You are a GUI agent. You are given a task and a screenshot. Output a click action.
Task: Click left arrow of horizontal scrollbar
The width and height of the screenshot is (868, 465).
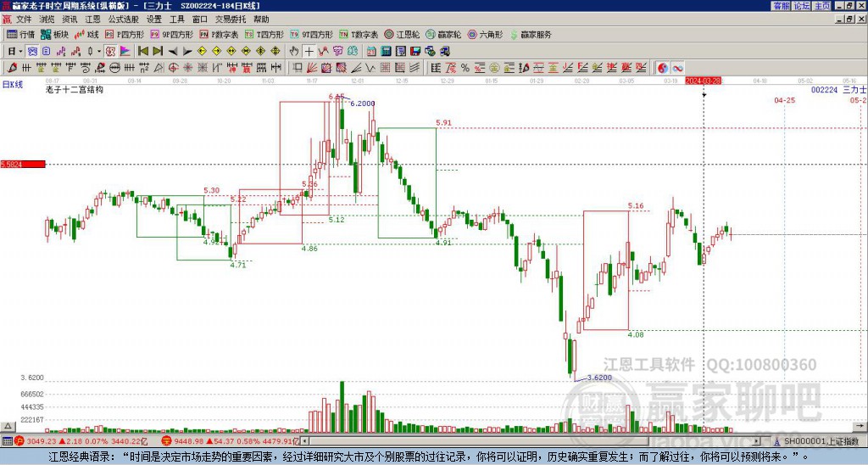(x=304, y=441)
